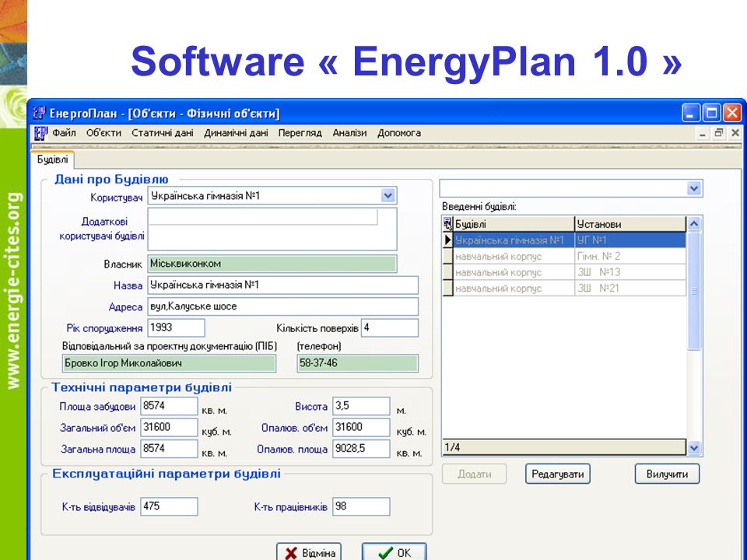Click the Адреса field with вул.Калуське шосе
Image resolution: width=747 pixels, height=560 pixels.
click(x=283, y=306)
